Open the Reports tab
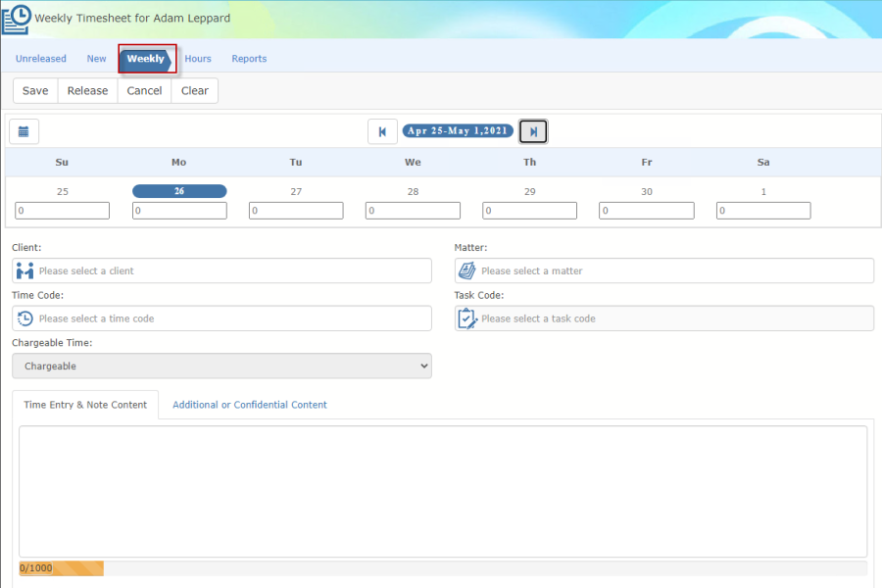Screen dimensions: 882x588 tap(249, 59)
